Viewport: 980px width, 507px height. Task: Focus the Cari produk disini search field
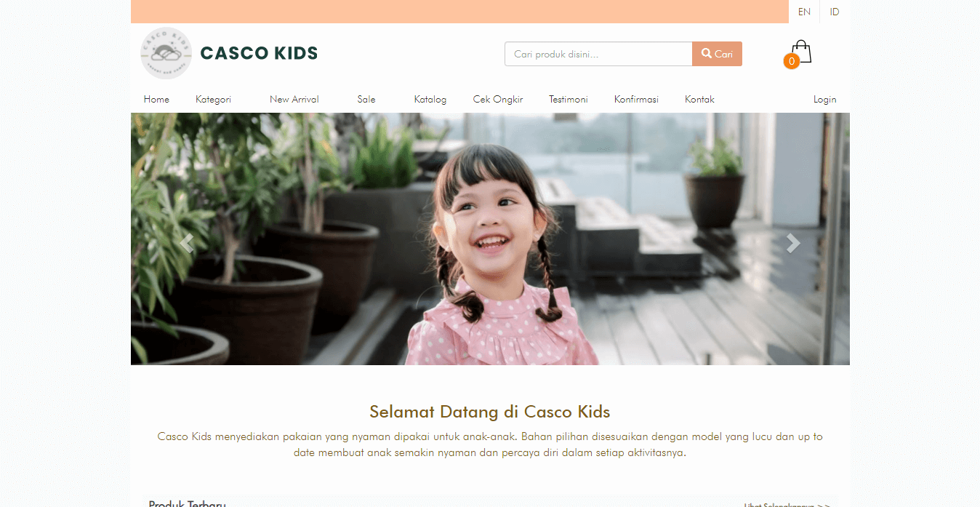598,54
